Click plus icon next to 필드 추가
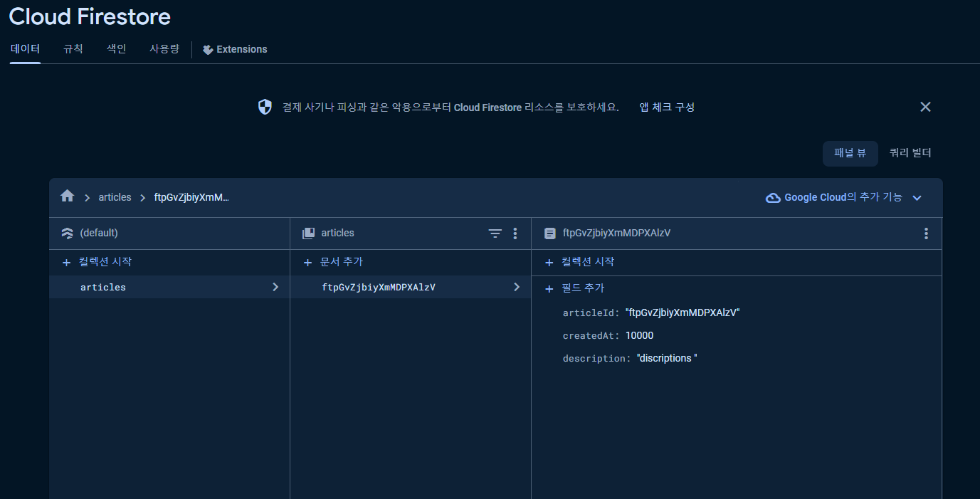This screenshot has width=980, height=499. pyautogui.click(x=549, y=289)
